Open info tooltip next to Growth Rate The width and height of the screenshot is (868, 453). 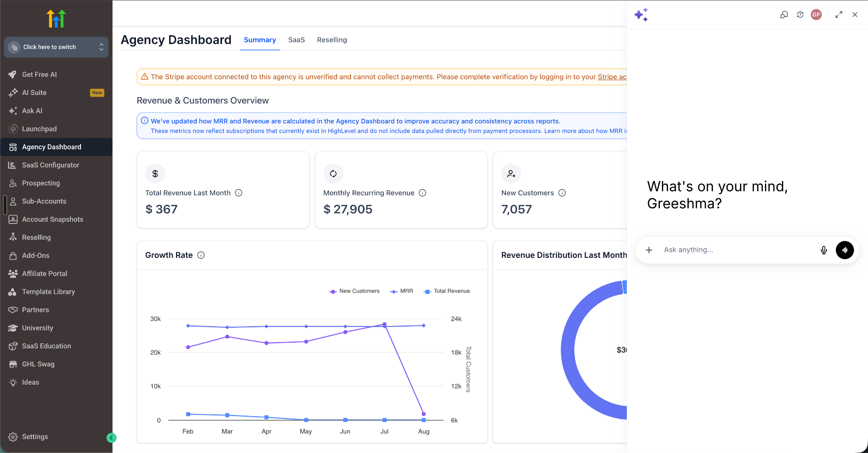[x=201, y=255]
